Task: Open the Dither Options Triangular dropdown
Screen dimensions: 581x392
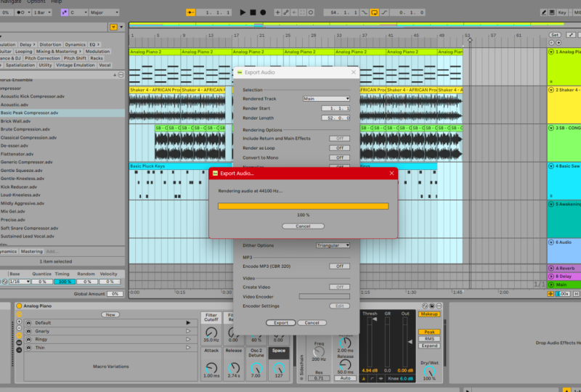Action: click(x=333, y=245)
